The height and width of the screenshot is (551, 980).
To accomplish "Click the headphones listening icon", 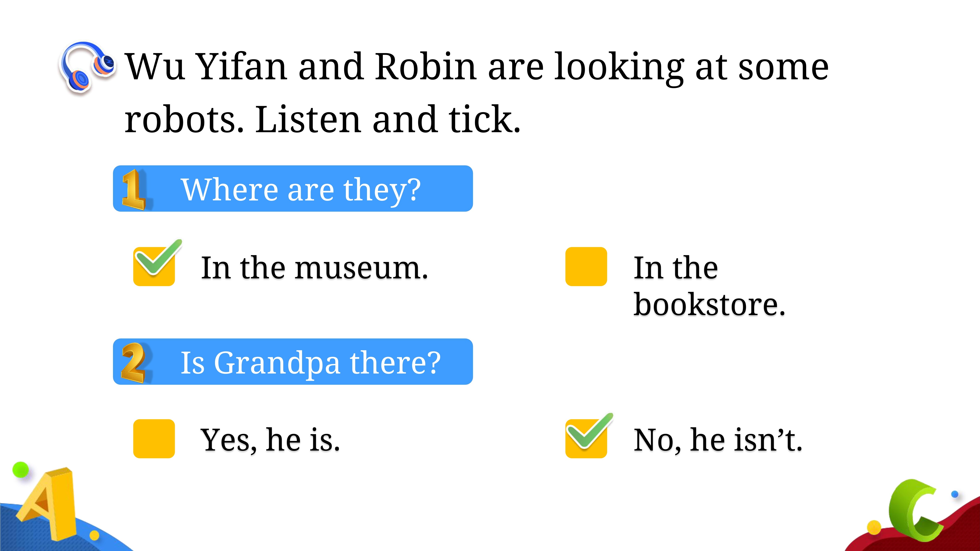I will click(x=87, y=68).
